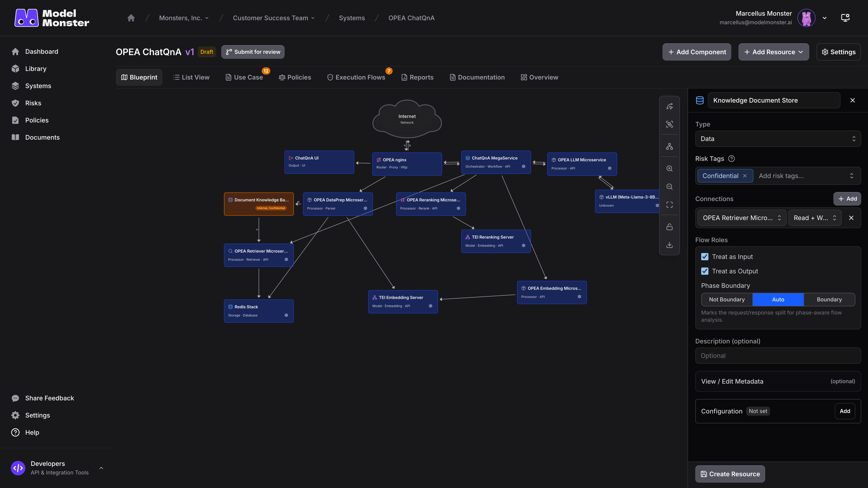This screenshot has height=488, width=868.
Task: Click the auto-layout hierarchy tool
Action: tap(670, 147)
